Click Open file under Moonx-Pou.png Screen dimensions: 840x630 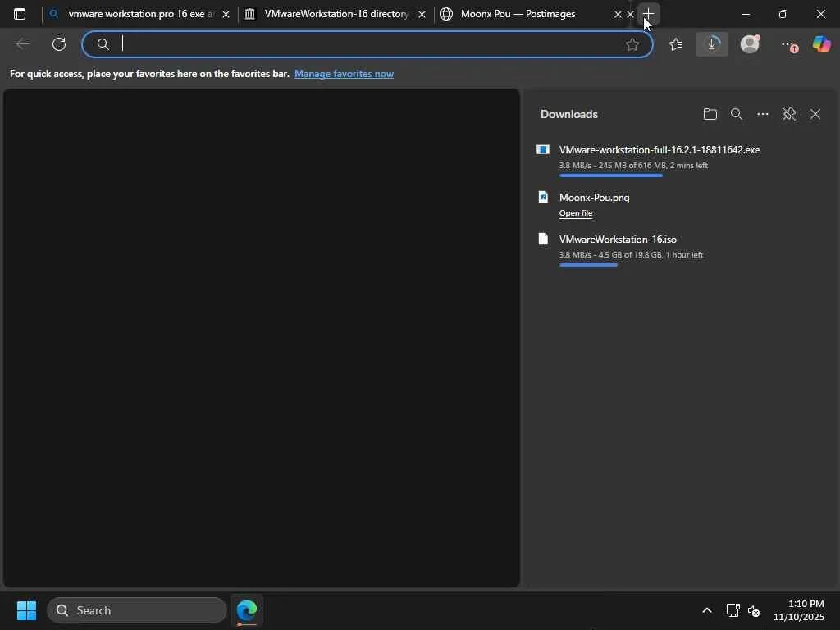click(x=576, y=213)
